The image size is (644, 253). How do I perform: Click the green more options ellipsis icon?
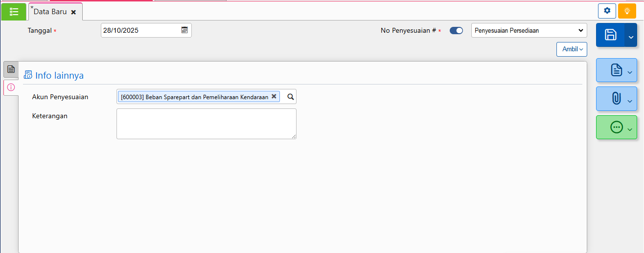click(616, 127)
